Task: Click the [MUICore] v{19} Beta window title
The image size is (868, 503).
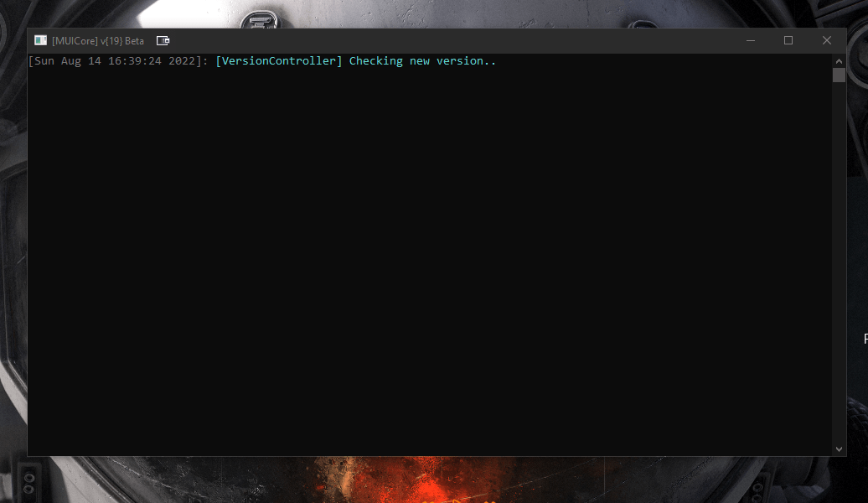Action: (x=98, y=41)
